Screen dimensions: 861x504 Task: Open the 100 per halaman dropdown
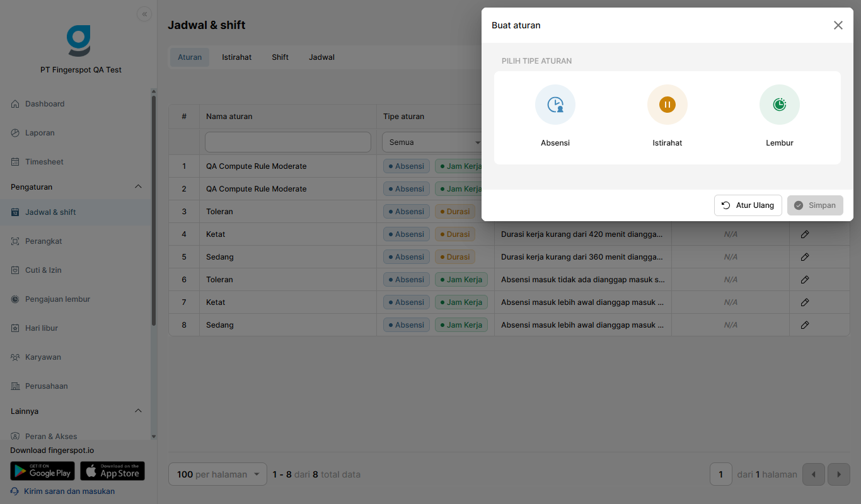(218, 474)
